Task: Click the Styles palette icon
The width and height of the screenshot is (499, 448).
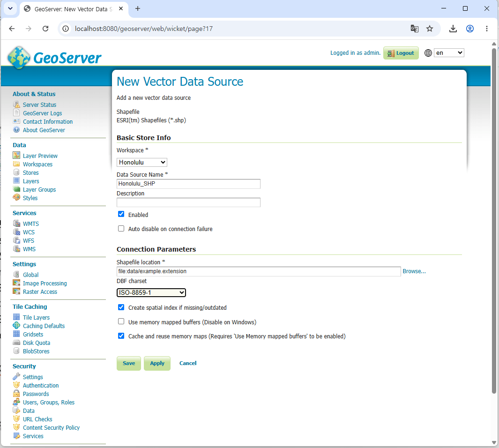Action: [16, 197]
